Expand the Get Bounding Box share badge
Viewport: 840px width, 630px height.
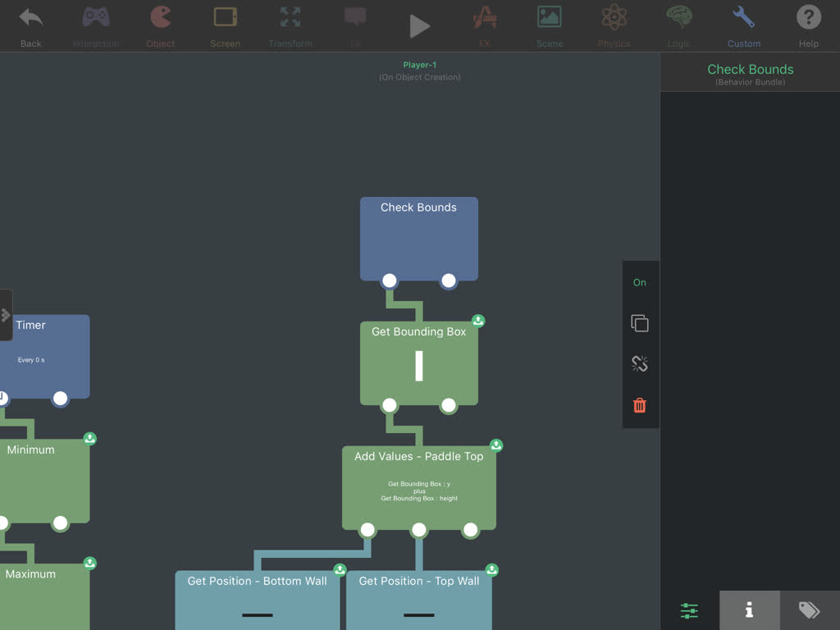click(478, 321)
